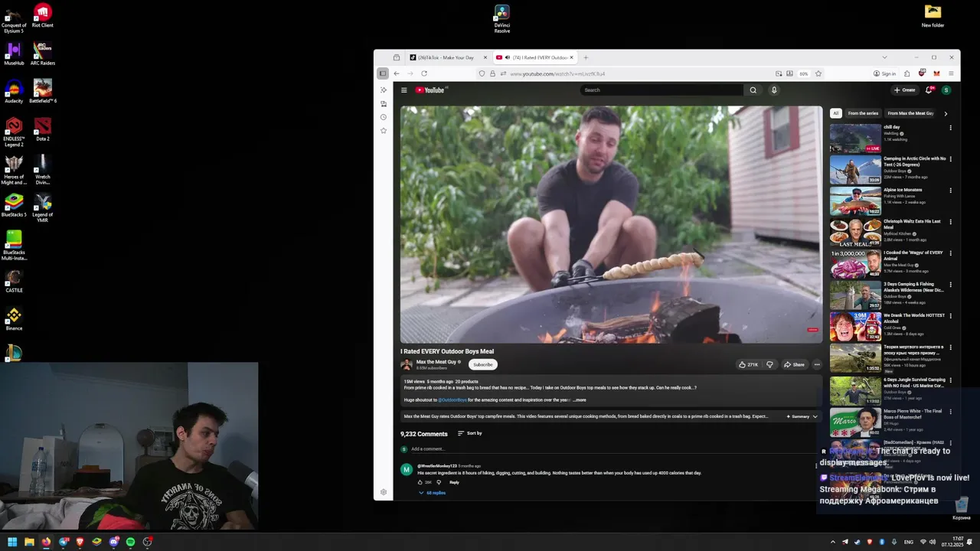The height and width of the screenshot is (551, 980).
Task: Open the taskbar volume control
Action: click(933, 542)
